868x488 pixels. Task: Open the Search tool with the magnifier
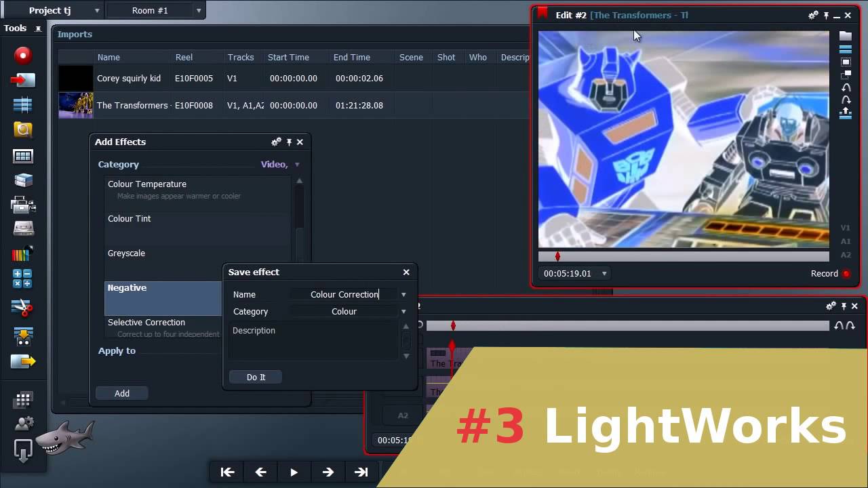point(23,129)
